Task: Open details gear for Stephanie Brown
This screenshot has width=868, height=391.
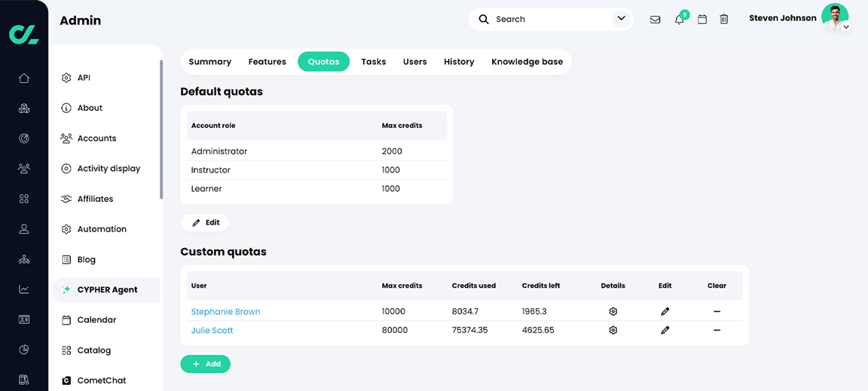Action: point(613,312)
